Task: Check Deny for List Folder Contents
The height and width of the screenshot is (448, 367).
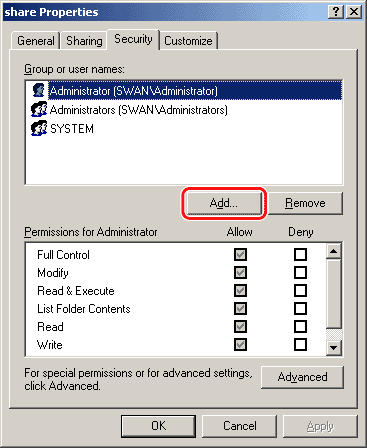Action: coord(300,309)
